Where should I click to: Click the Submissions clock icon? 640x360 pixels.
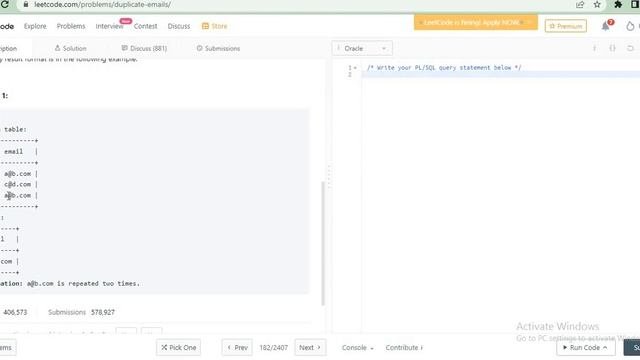tap(200, 48)
